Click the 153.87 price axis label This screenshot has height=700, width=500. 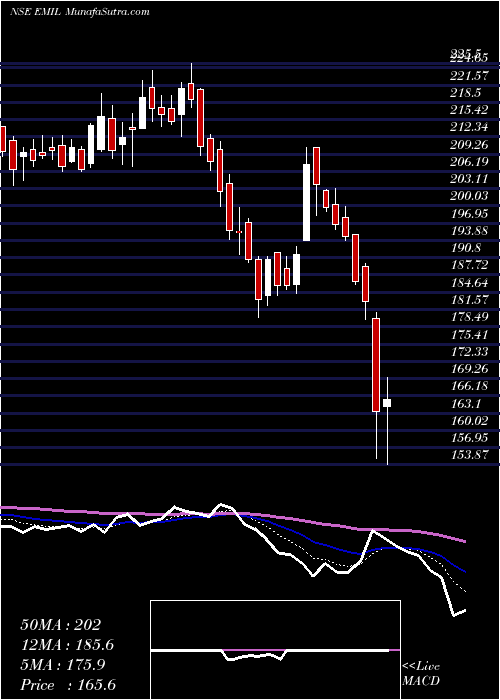pyautogui.click(x=469, y=454)
